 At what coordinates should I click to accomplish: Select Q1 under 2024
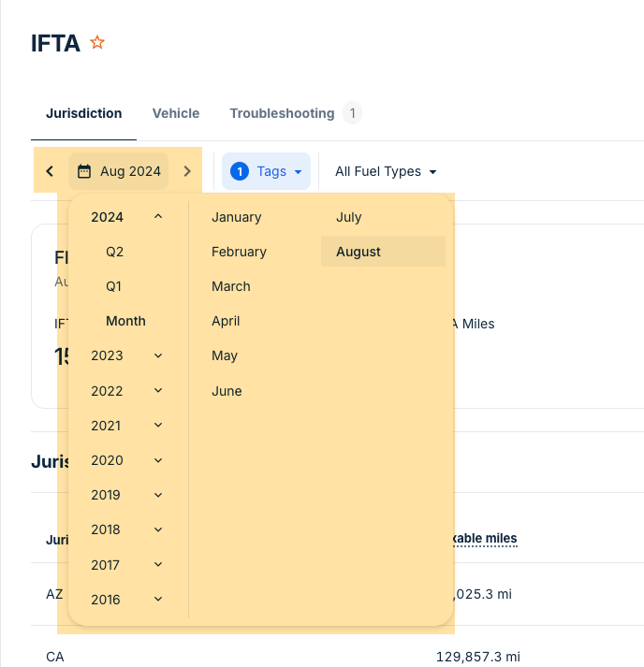[113, 286]
